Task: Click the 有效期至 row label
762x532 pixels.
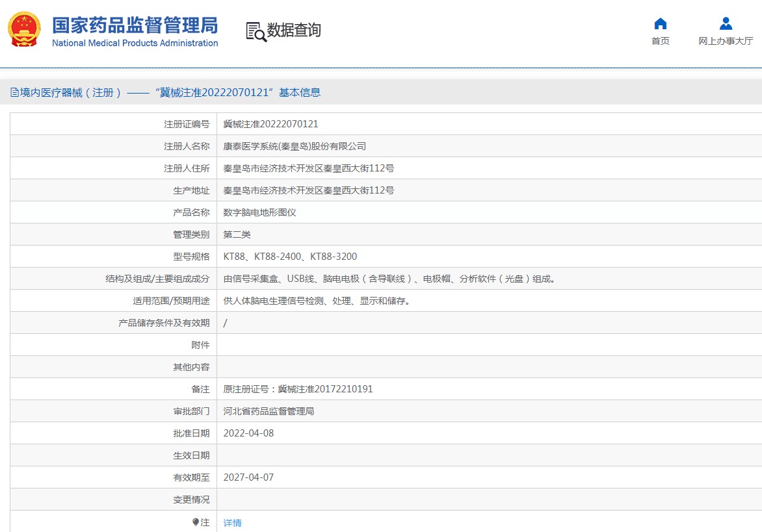Action: [x=191, y=477]
